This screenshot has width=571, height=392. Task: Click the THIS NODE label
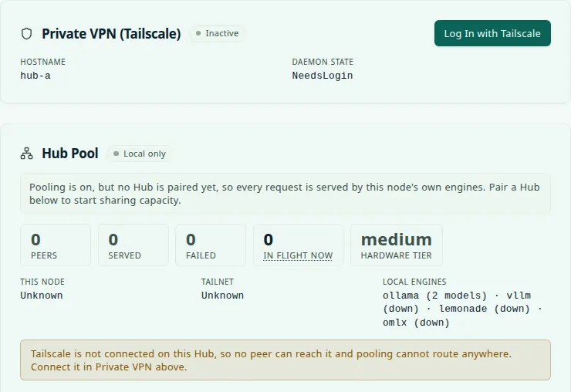[x=42, y=282]
